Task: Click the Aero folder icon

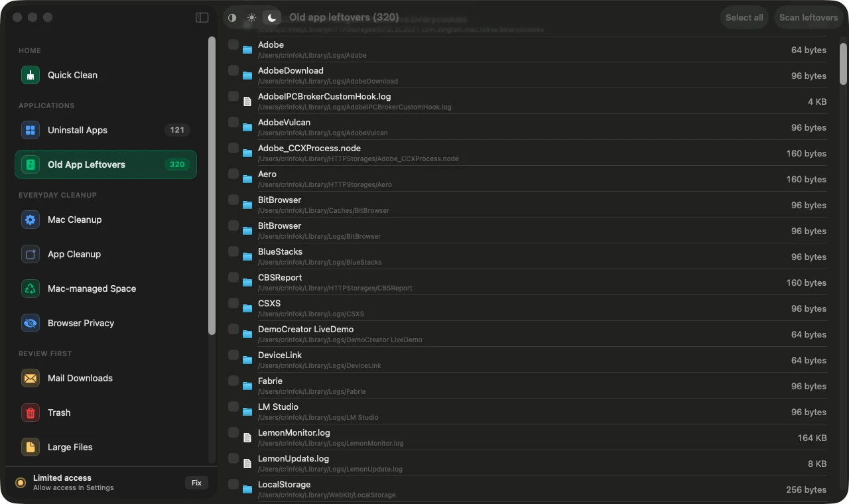Action: point(247,179)
